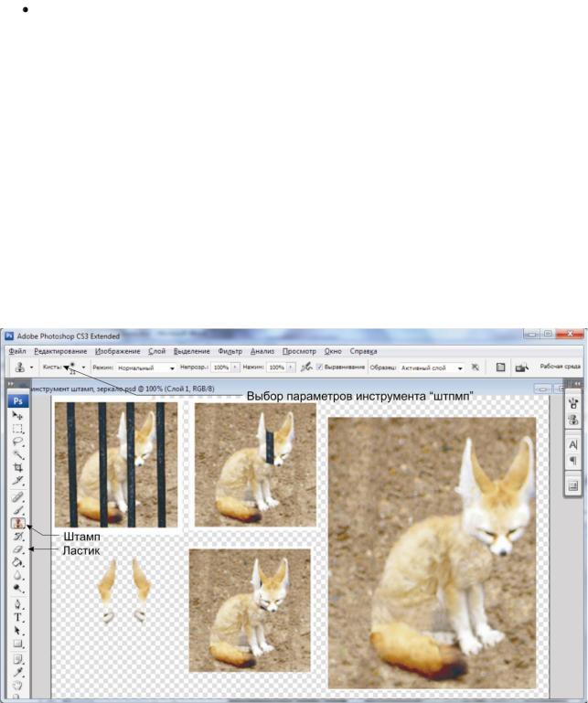Image resolution: width=588 pixels, height=703 pixels.
Task: Collapse the toolbox with double-arrow
Action: [11, 384]
